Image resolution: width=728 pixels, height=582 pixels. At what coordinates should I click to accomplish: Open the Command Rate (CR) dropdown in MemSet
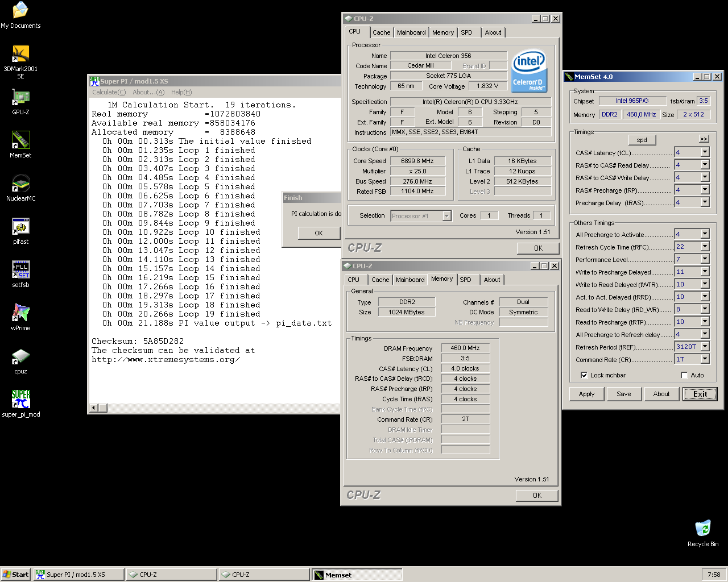coord(705,359)
